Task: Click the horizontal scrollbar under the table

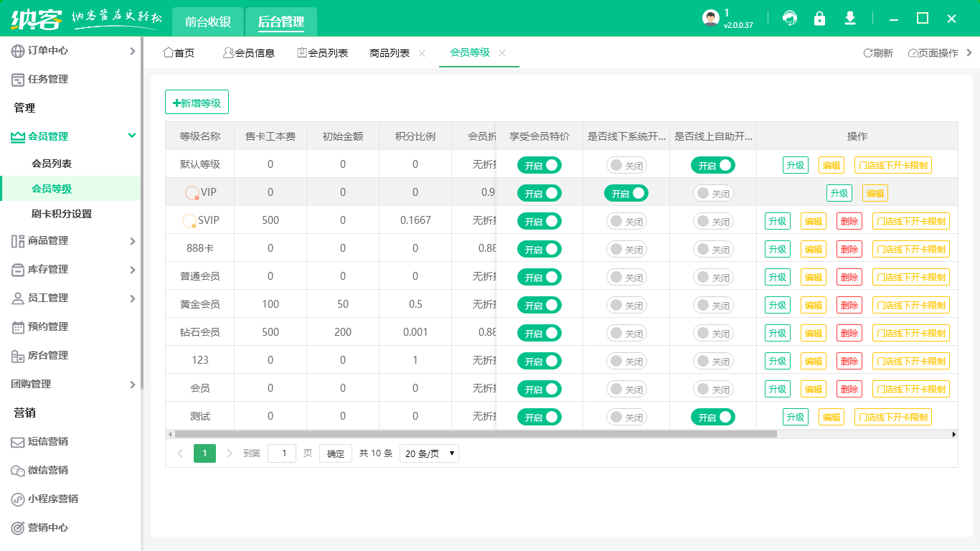Action: (475, 434)
